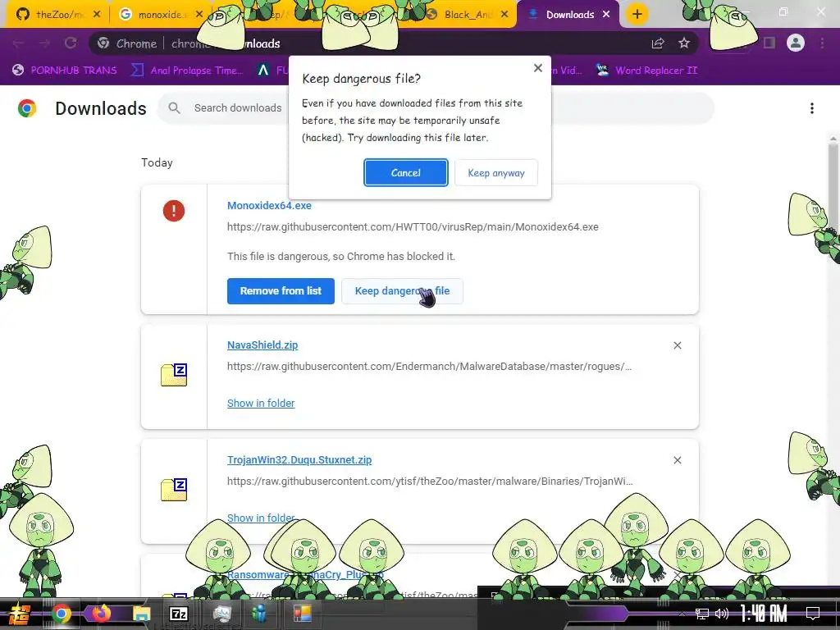
Task: Click the share page icon
Action: [658, 43]
